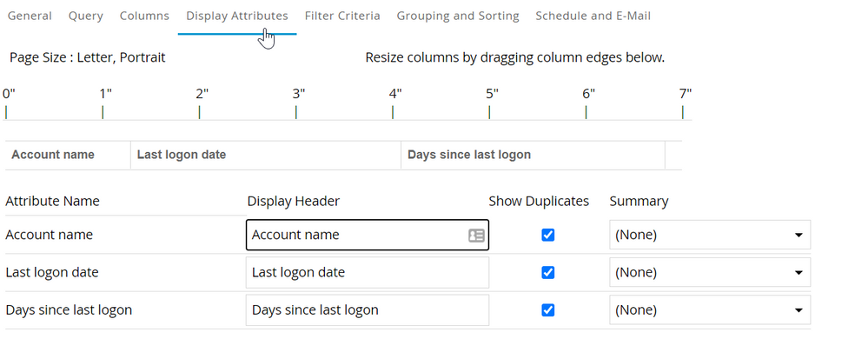Uncheck Show Duplicates for Account name
This screenshot has width=868, height=359.
pyautogui.click(x=547, y=236)
